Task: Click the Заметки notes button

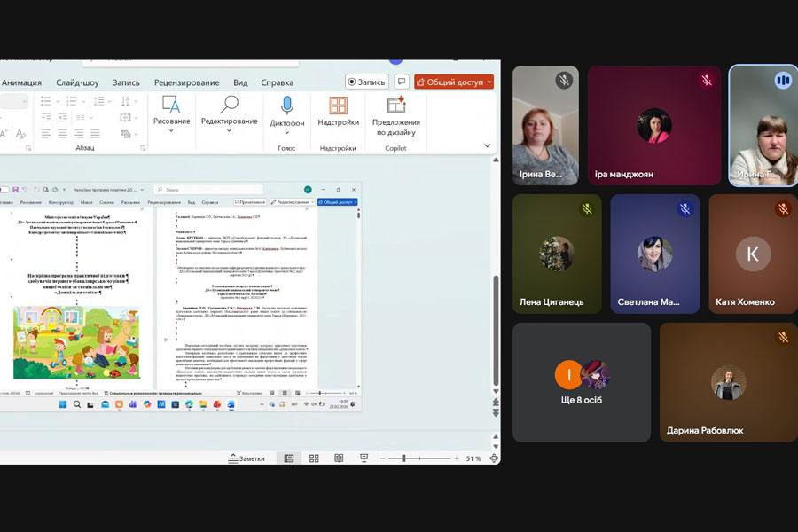Action: (246, 458)
